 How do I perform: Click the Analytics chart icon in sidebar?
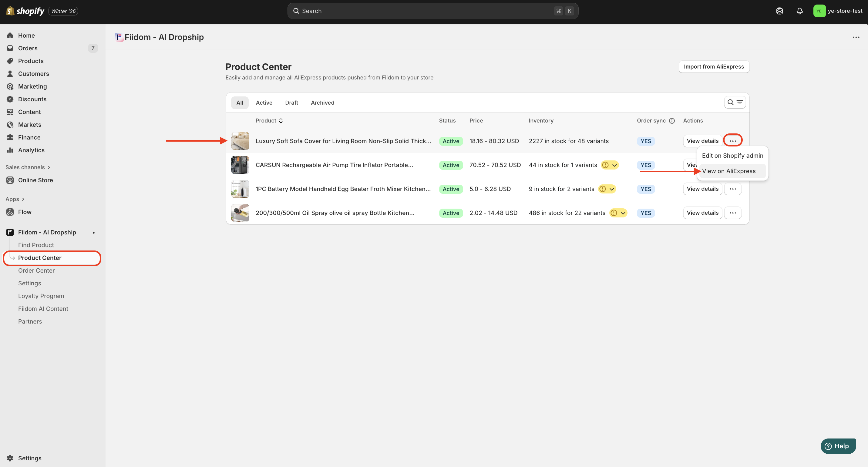(10, 150)
